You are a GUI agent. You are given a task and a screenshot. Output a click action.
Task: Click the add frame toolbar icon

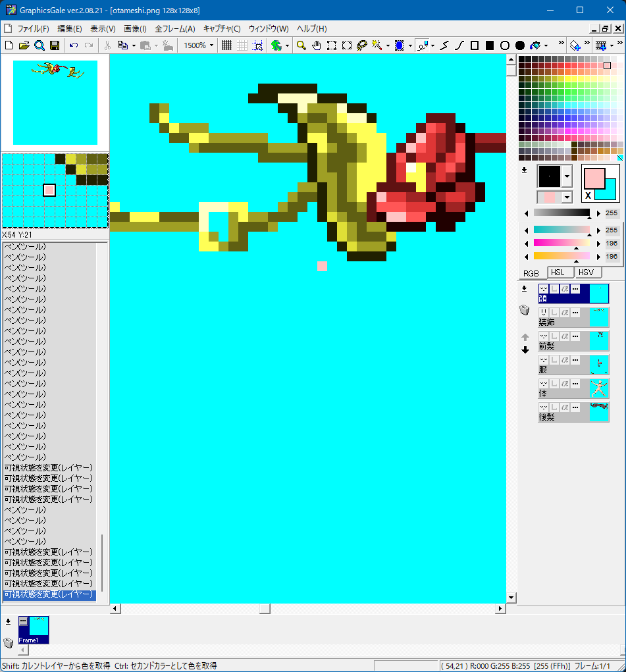pyautogui.click(x=601, y=45)
